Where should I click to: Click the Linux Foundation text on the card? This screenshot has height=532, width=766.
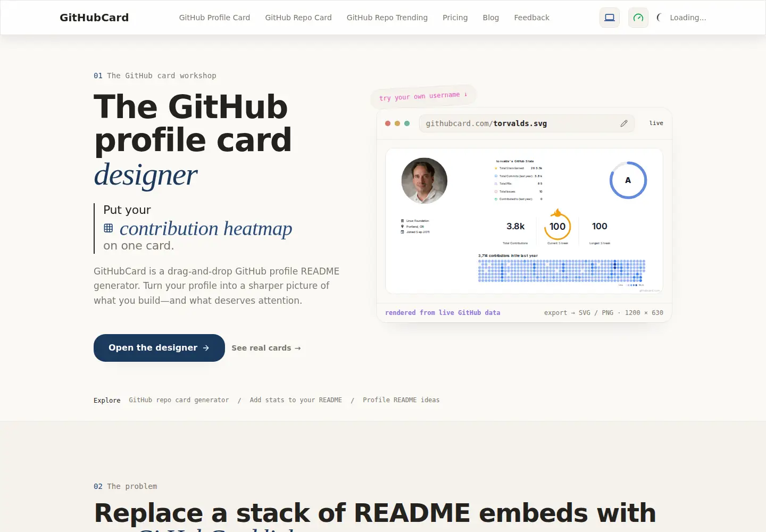coord(418,221)
